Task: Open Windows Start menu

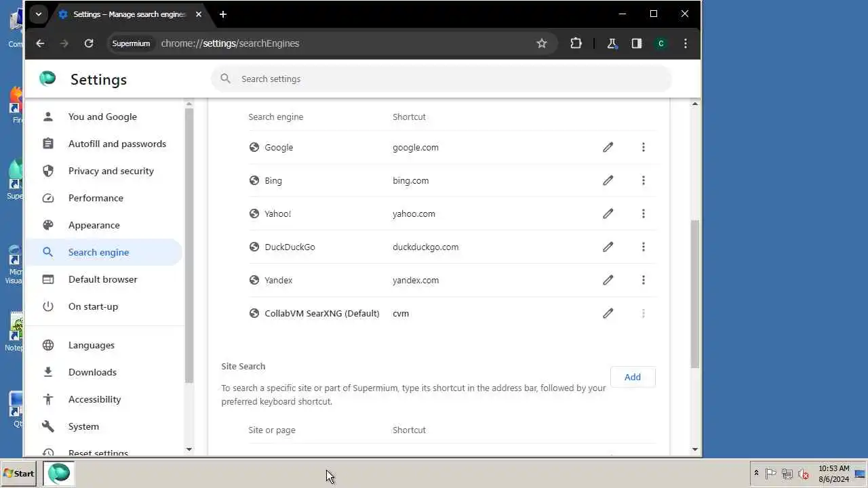Action: point(19,474)
